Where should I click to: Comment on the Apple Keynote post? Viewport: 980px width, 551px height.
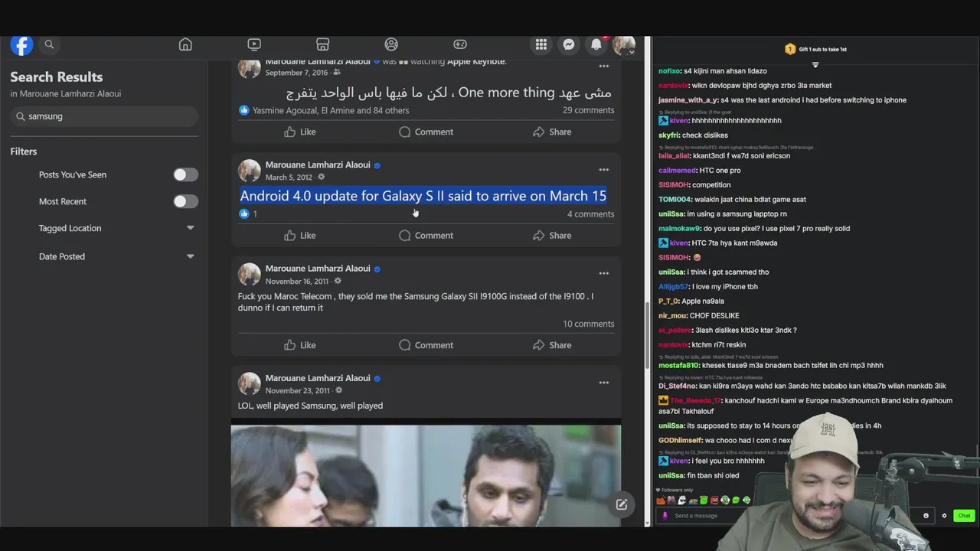(x=426, y=132)
